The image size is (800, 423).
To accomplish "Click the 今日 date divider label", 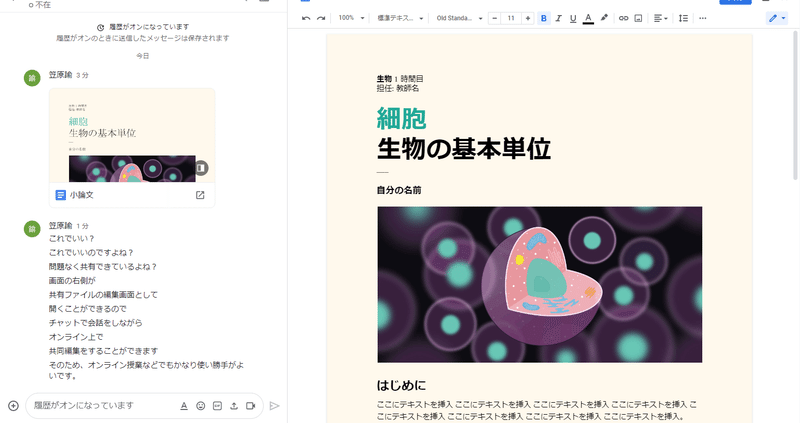I will pos(143,56).
